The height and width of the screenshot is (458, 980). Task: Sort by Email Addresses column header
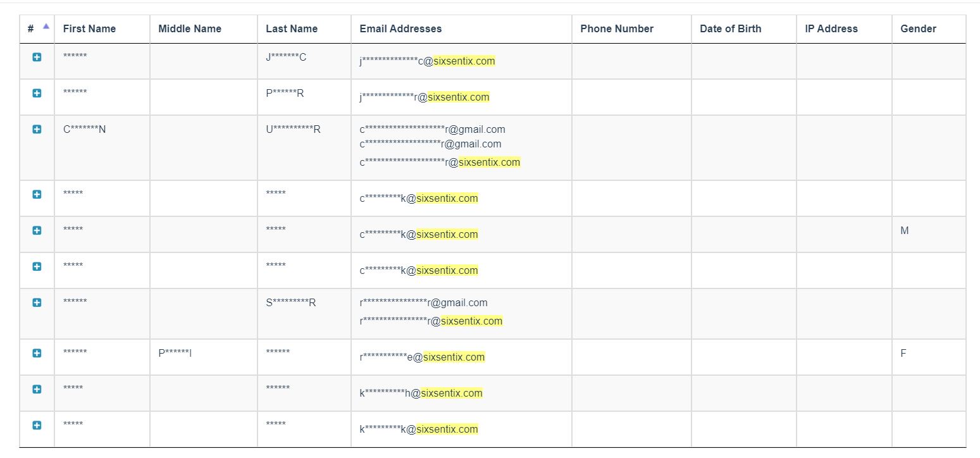(x=400, y=28)
